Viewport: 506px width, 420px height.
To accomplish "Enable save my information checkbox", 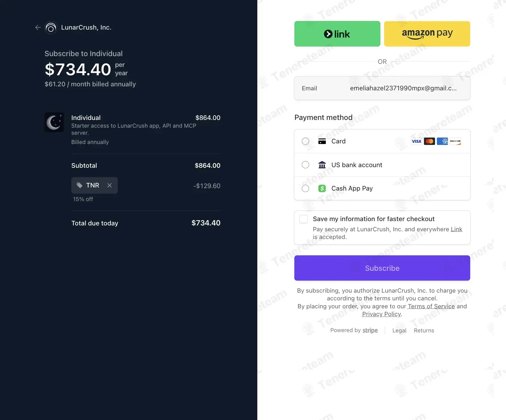I will 304,219.
